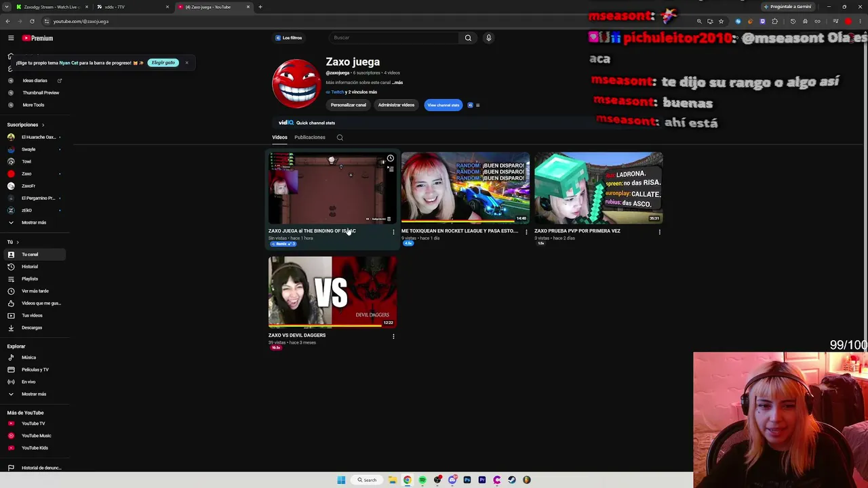Add Binding of Isaac video to Watch Later
The width and height of the screenshot is (868, 488).
391,159
